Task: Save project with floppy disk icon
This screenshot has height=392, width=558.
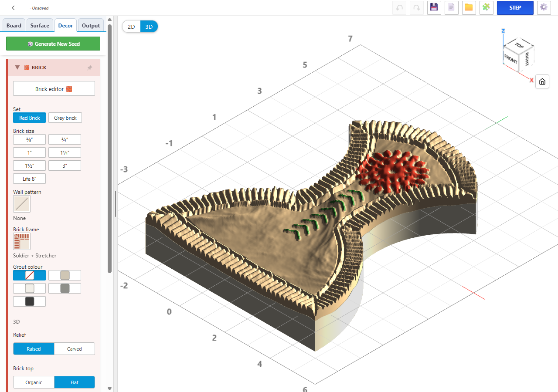Action: (434, 8)
